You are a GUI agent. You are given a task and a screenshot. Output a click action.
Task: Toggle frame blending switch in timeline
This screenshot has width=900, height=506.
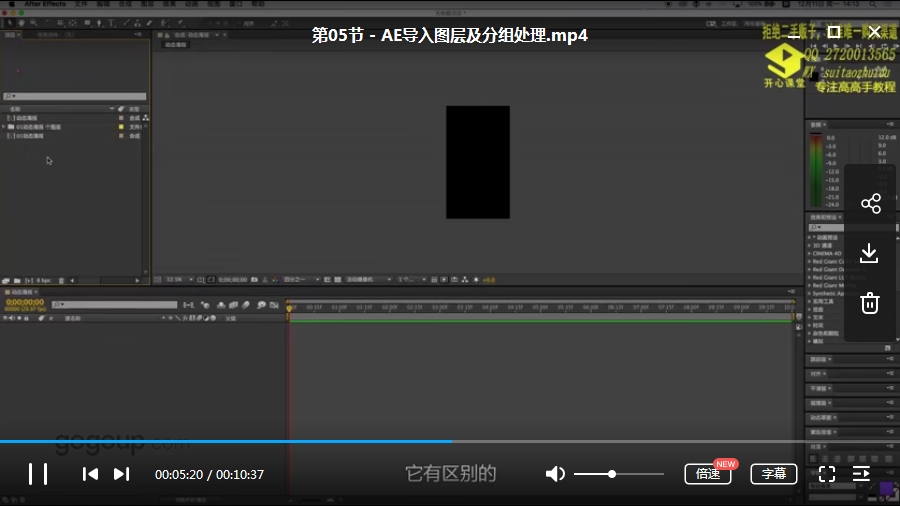234,305
